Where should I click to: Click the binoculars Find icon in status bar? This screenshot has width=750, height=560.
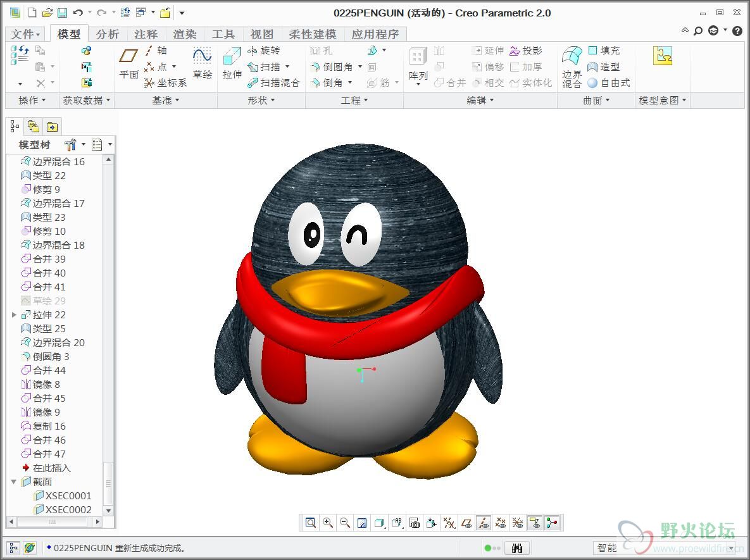click(x=517, y=548)
